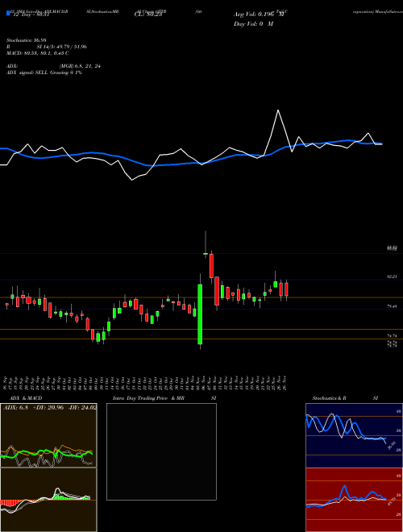Click the empty intraday trading price panel
The image size is (403, 532).
point(161,451)
